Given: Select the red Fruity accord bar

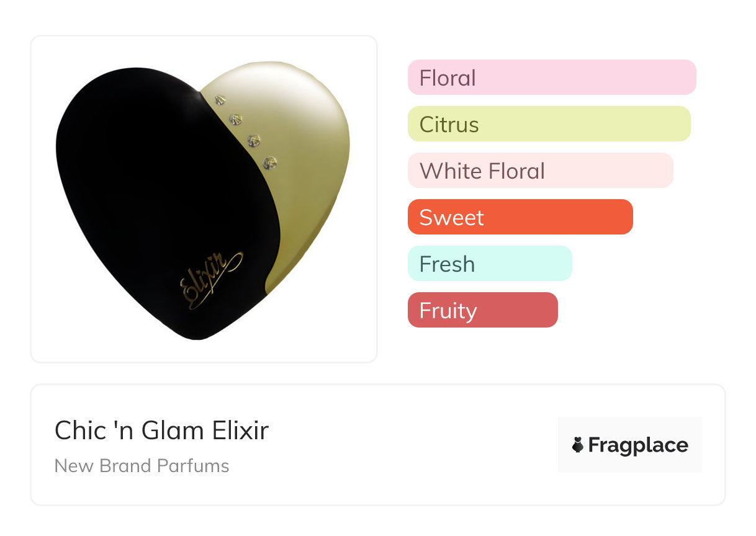Looking at the screenshot, I should tap(482, 310).
